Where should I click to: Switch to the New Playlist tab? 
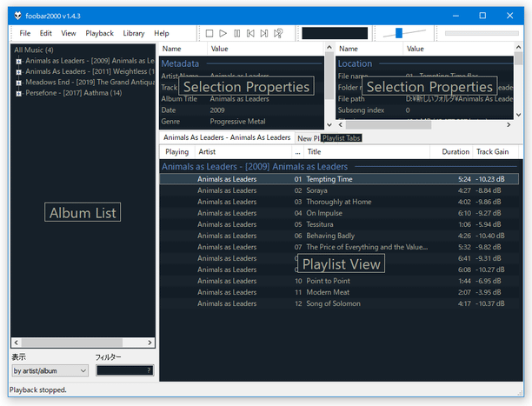pos(308,138)
